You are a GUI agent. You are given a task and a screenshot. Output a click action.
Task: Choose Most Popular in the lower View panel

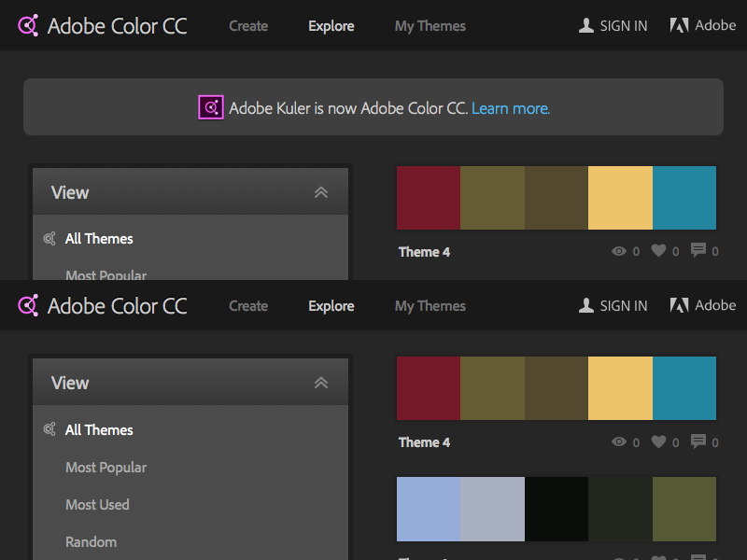coord(106,467)
